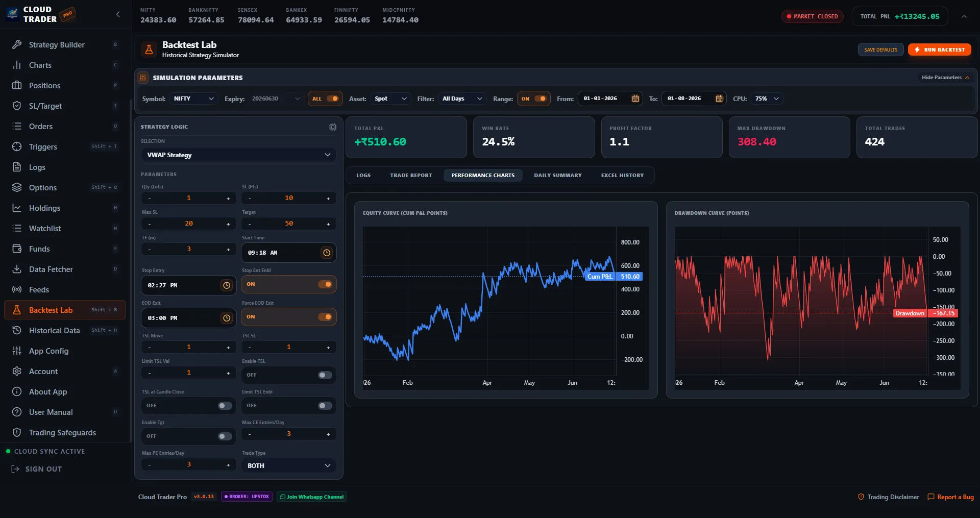Click the Triggers icon in sidebar
The height and width of the screenshot is (518, 980).
(17, 146)
